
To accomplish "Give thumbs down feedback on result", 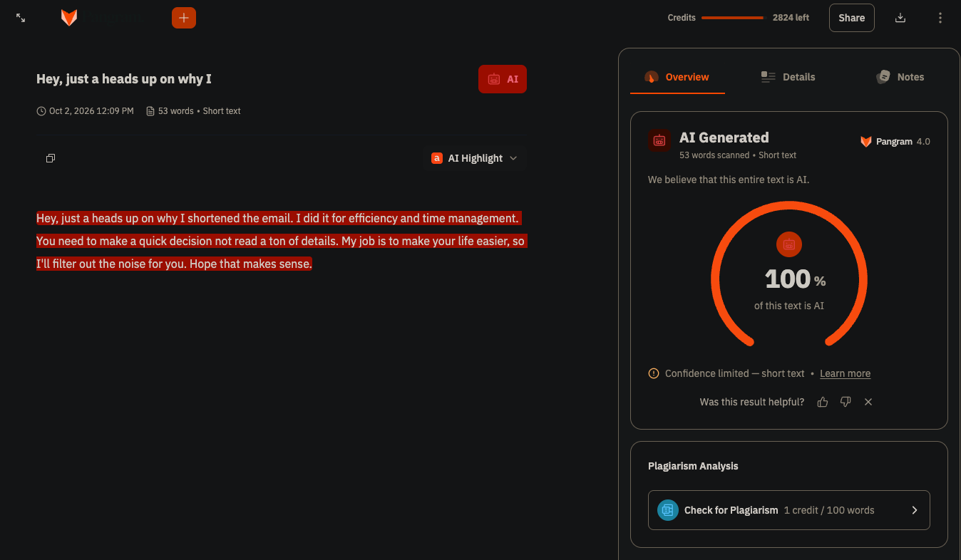I will point(846,402).
